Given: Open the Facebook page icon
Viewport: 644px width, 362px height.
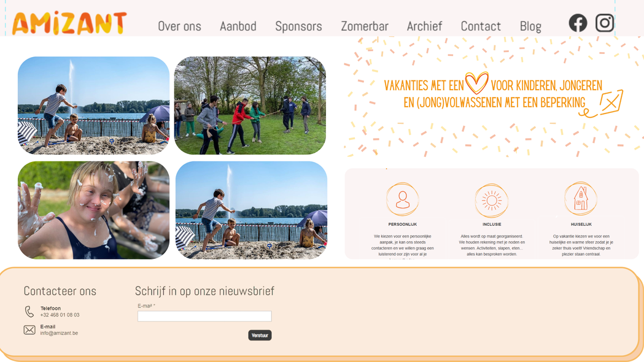Looking at the screenshot, I should 578,23.
